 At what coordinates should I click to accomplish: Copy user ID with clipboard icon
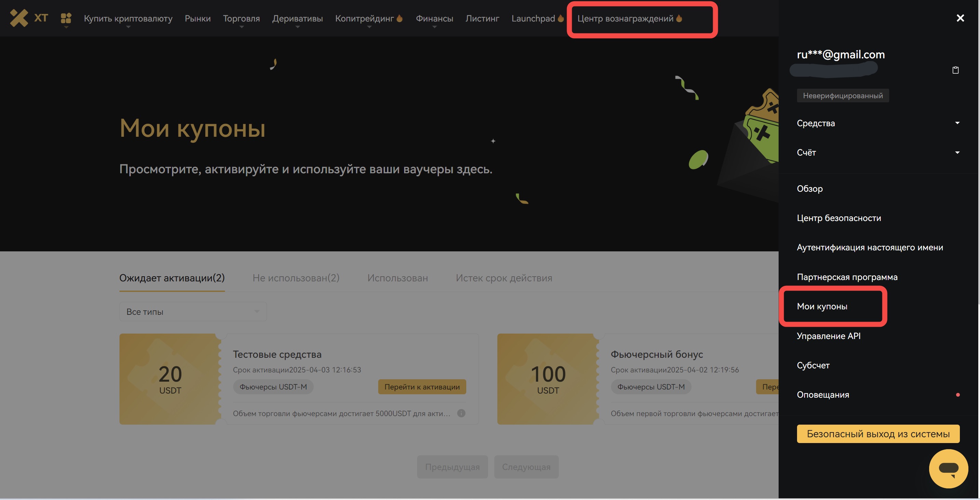pyautogui.click(x=955, y=70)
